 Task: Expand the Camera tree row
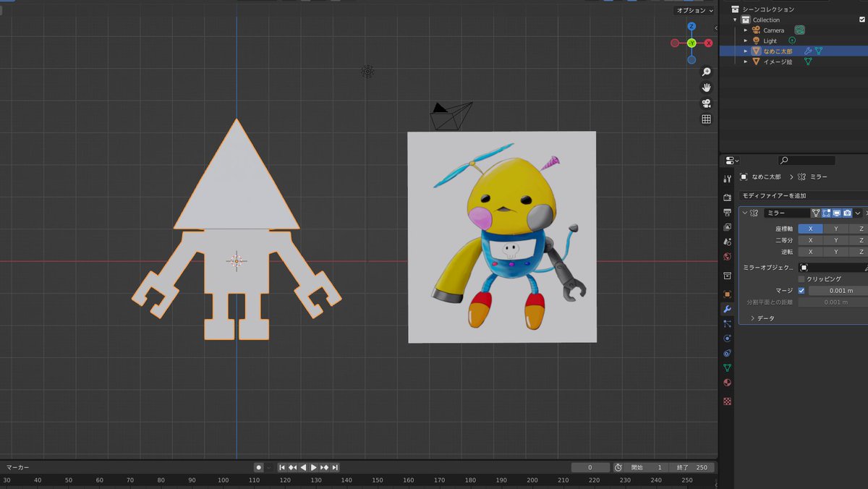746,30
